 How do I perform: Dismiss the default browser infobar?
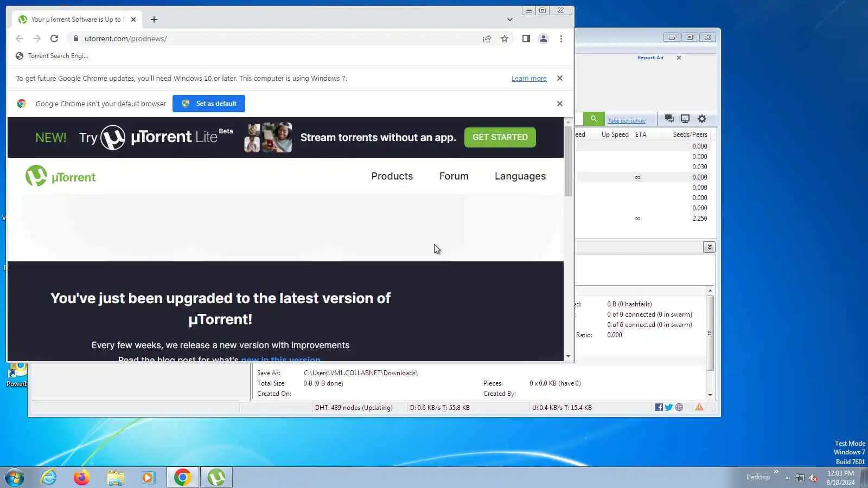(x=560, y=104)
